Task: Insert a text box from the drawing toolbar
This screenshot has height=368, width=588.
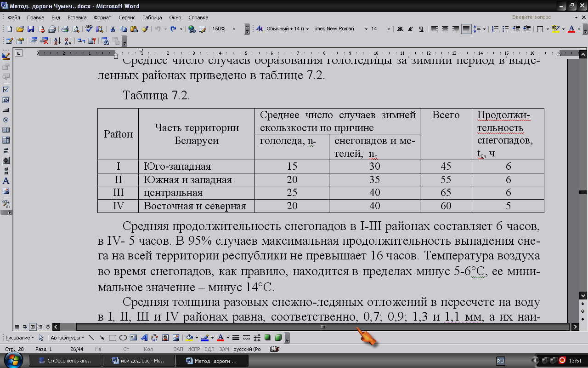Action: coord(134,338)
